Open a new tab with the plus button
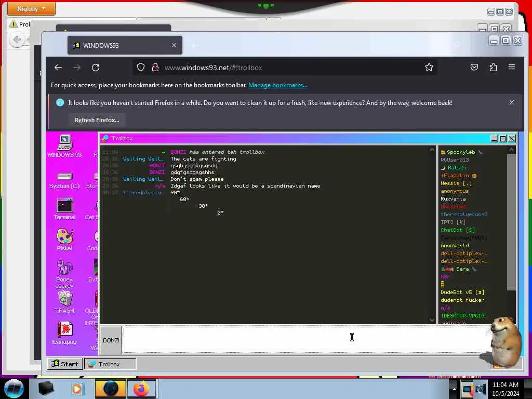This screenshot has height=399, width=532. (x=194, y=45)
